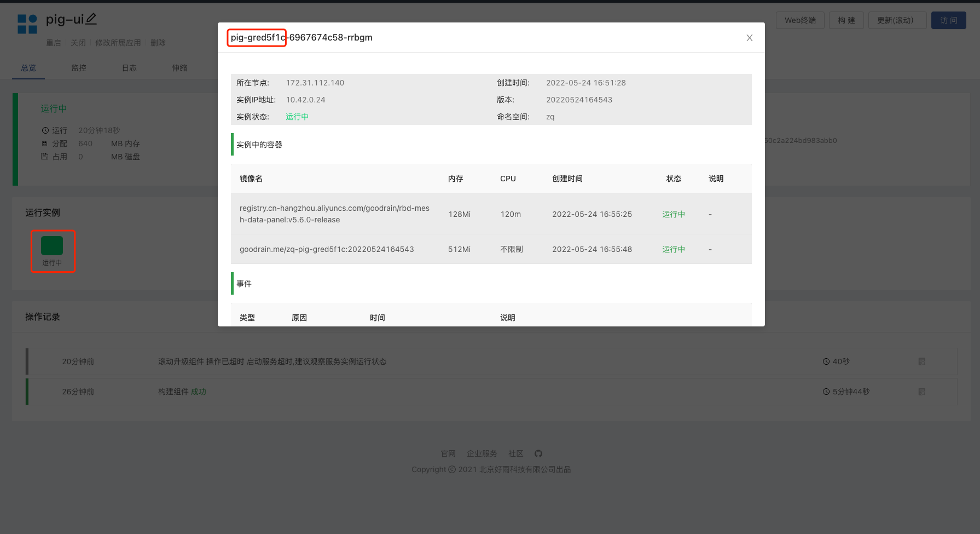Click the 5分钟44秒 duration label
The width and height of the screenshot is (980, 534).
point(851,392)
